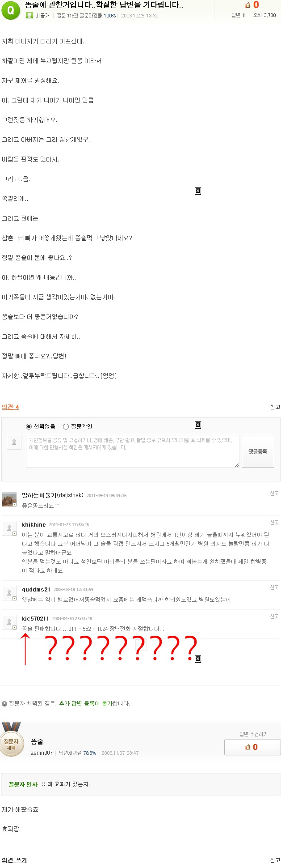
Task: Click the broken image icon in the question body
Action: [x=198, y=191]
